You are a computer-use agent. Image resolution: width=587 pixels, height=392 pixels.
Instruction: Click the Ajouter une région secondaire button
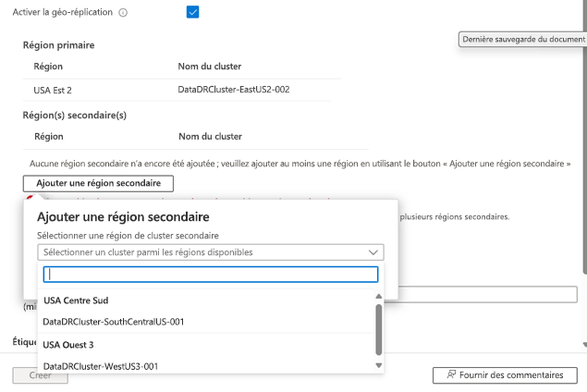[x=98, y=183]
